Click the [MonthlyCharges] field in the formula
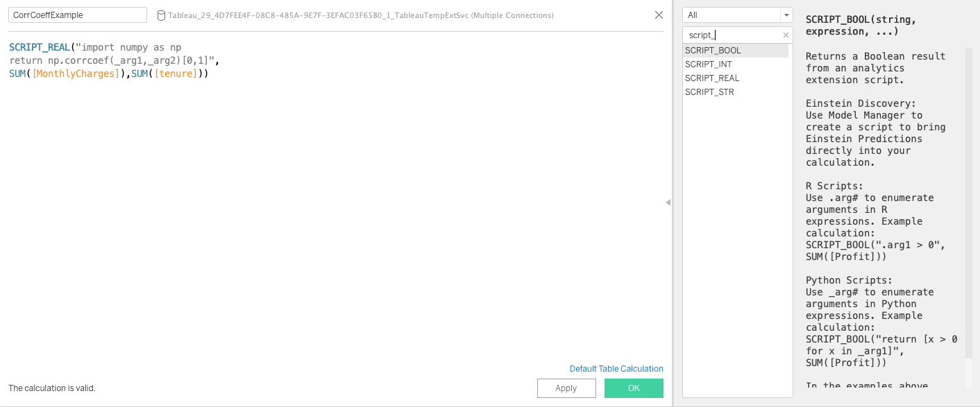 (76, 73)
